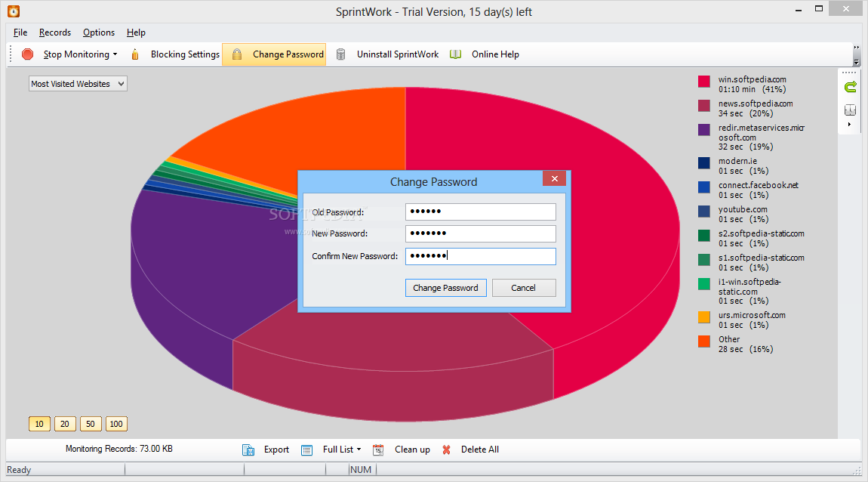
Task: Expand the small arrow in right sidebar
Action: [850, 124]
